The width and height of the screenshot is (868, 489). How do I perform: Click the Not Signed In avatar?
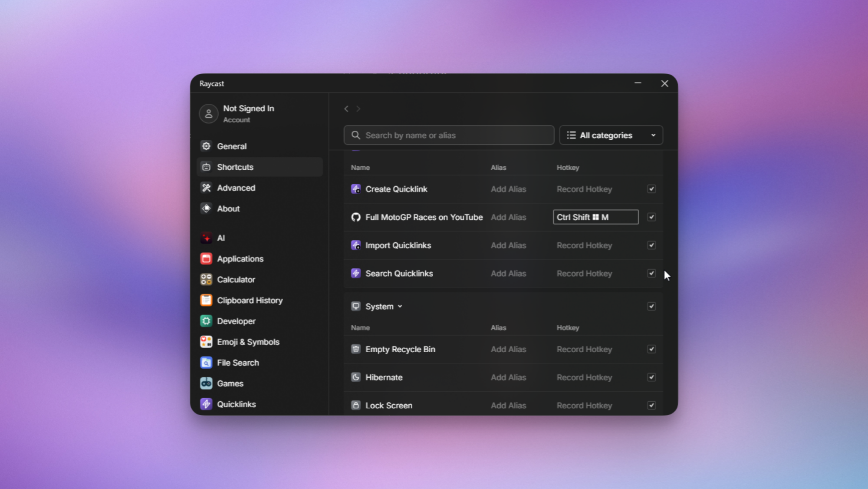point(208,114)
